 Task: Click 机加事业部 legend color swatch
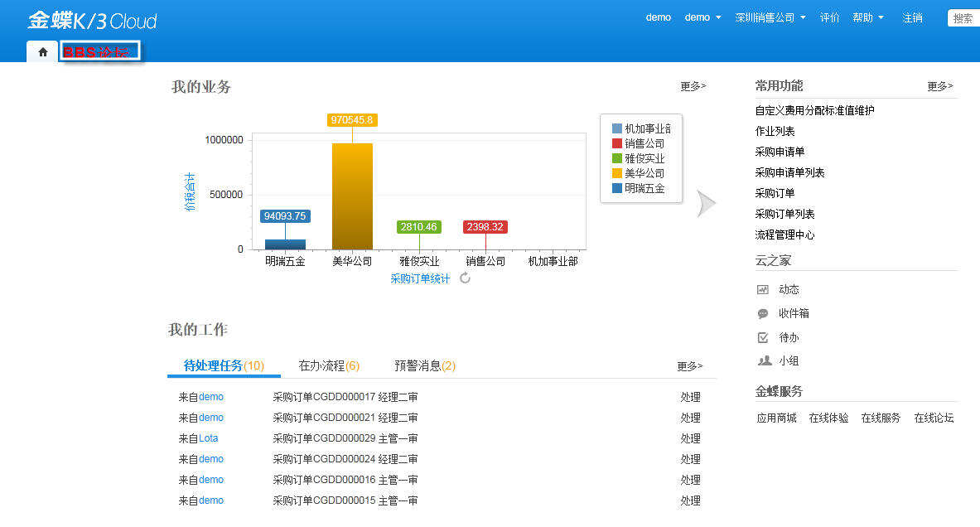coord(617,128)
